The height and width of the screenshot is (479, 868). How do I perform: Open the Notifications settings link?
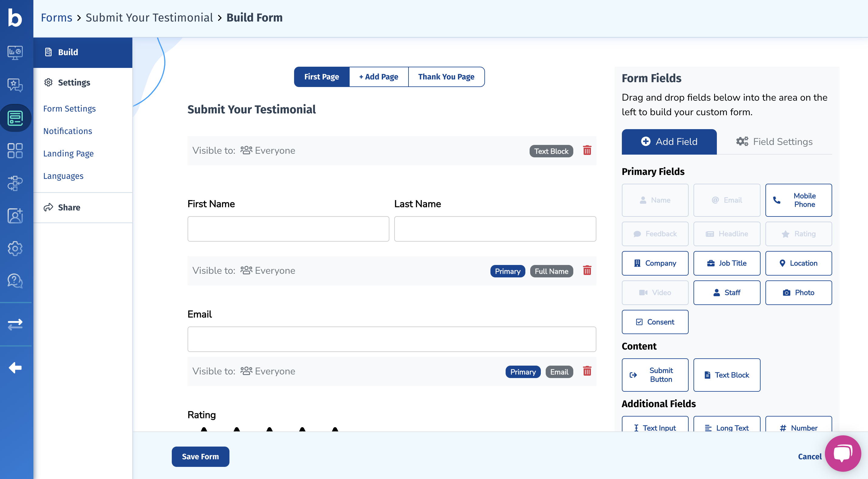67,131
